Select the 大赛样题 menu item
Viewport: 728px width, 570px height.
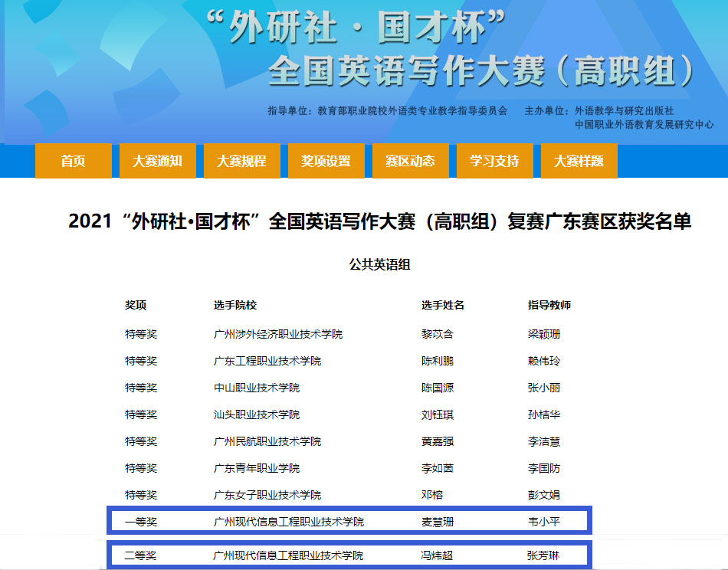579,161
